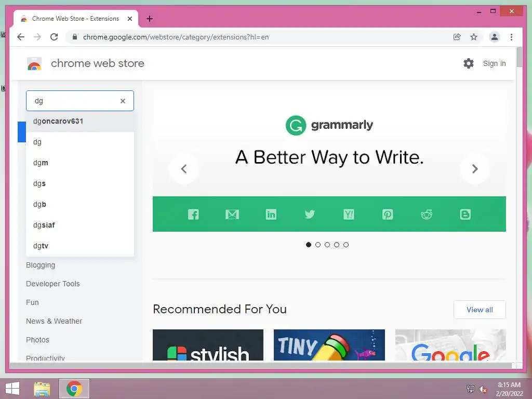
Task: Click Facebook icon on Grammarly banner
Action: (x=193, y=214)
